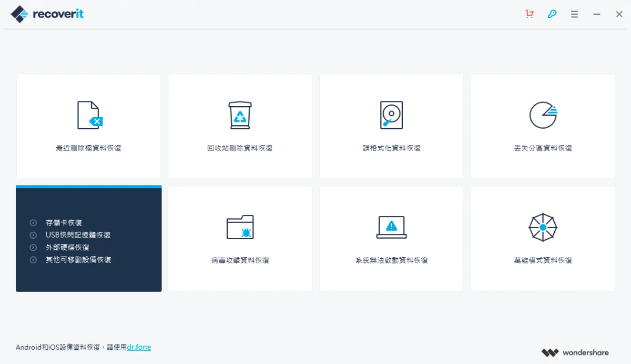Open the dr.fone link
The image size is (631, 364).
(139, 347)
